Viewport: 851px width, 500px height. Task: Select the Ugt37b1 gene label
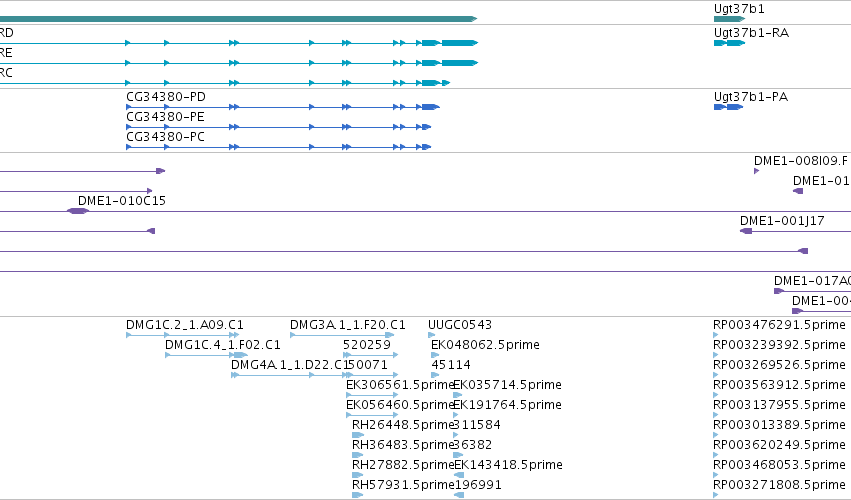pos(739,9)
